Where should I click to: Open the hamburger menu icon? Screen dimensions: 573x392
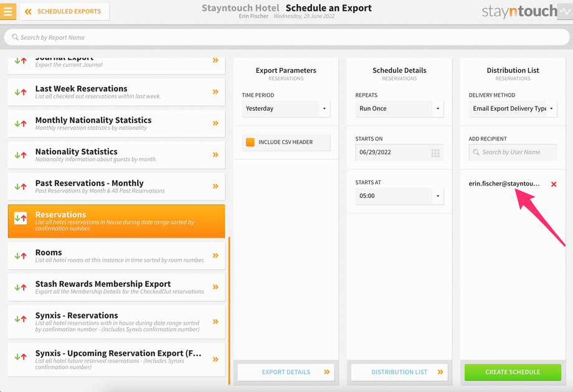(7, 11)
